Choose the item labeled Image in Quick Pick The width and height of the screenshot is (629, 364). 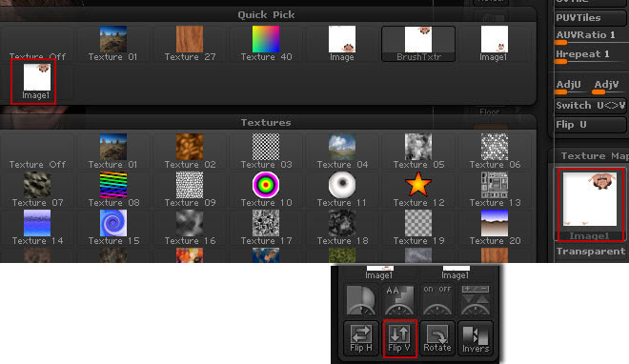[x=342, y=44]
